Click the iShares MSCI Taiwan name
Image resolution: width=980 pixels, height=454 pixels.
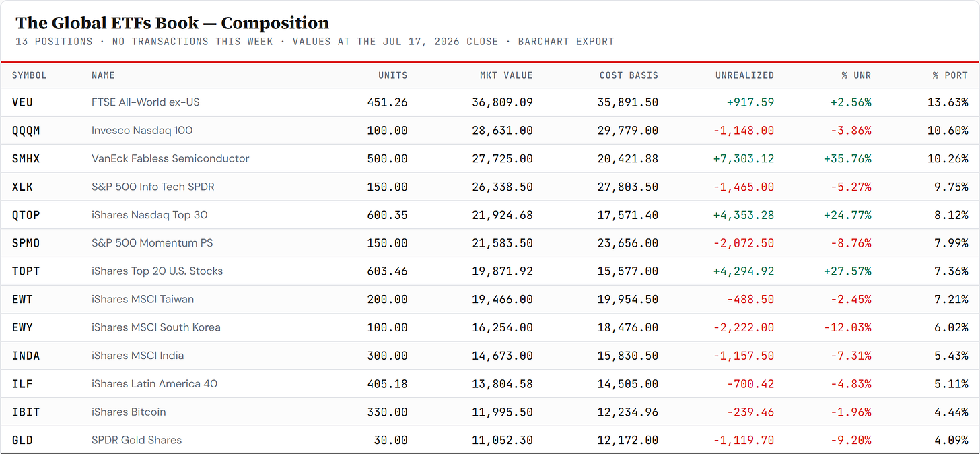(143, 299)
